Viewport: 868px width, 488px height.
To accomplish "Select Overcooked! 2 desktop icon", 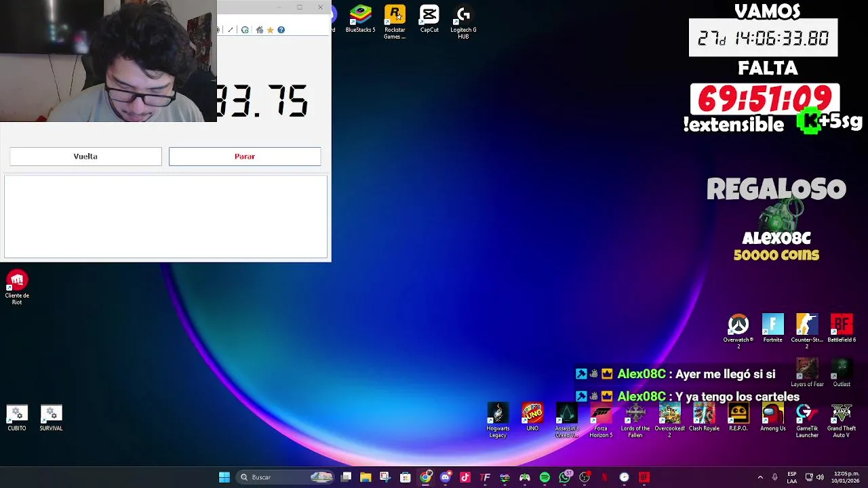I will pyautogui.click(x=670, y=421).
